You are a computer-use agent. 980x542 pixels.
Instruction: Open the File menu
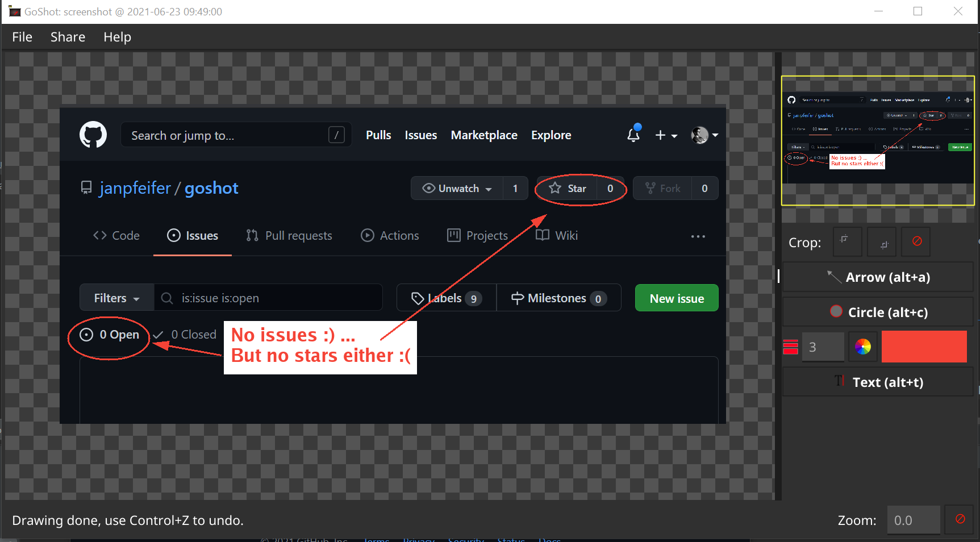click(x=22, y=37)
